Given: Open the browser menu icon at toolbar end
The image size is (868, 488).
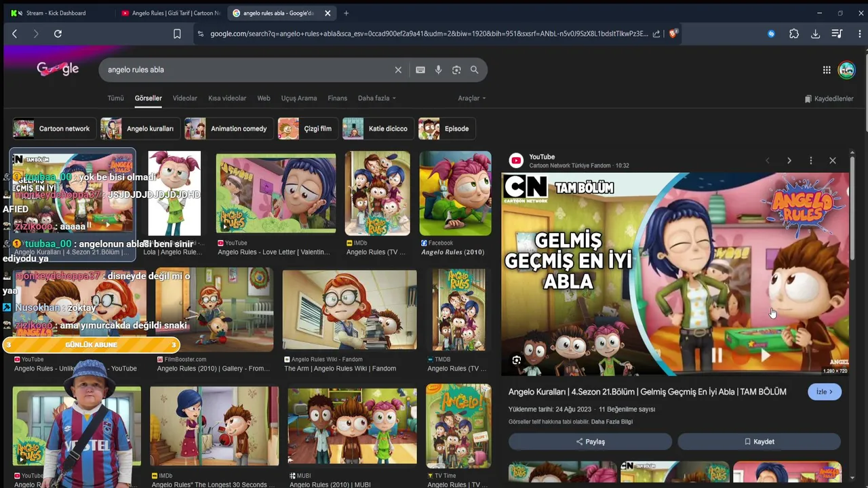Looking at the screenshot, I should [859, 33].
